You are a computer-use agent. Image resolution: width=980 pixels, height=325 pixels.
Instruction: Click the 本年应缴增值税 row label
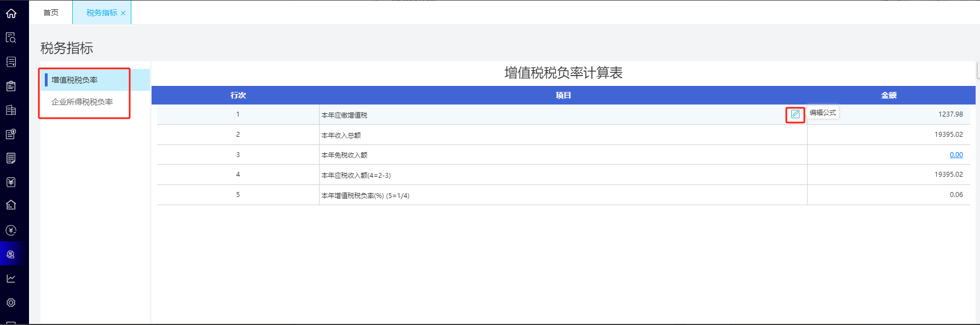pyautogui.click(x=344, y=115)
